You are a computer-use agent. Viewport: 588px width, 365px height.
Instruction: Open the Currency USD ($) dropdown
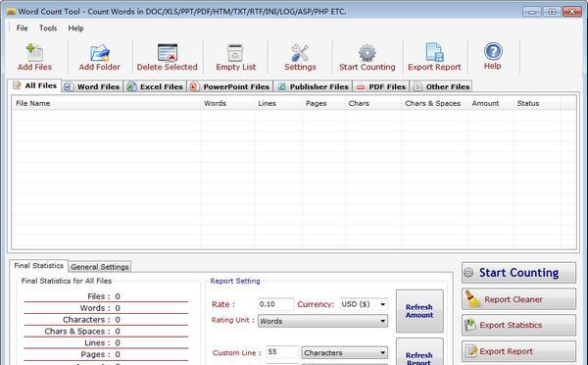click(364, 304)
